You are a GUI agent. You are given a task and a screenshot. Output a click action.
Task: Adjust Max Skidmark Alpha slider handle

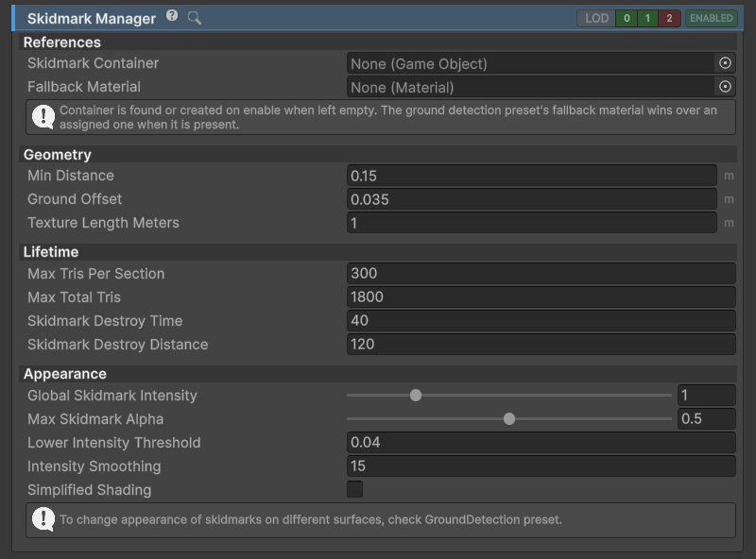[509, 418]
